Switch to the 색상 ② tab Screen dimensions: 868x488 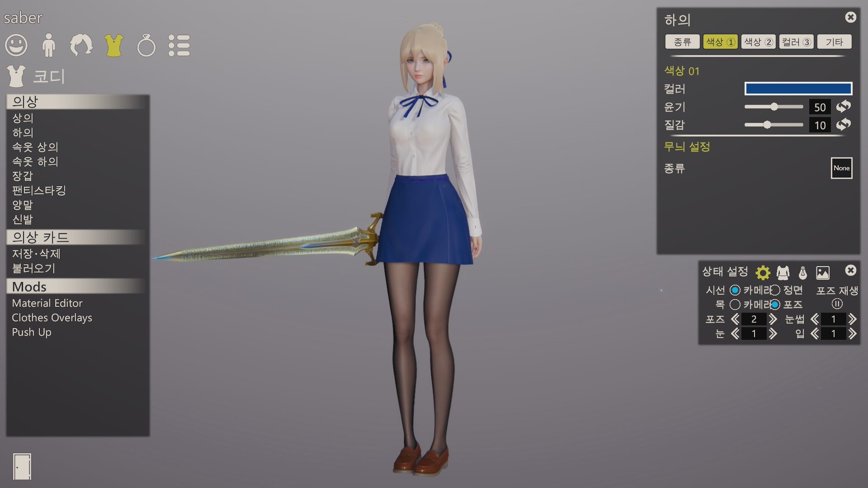(x=758, y=42)
